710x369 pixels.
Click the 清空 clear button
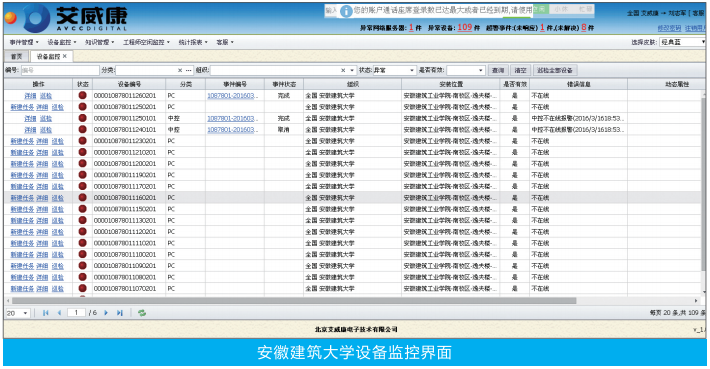521,71
